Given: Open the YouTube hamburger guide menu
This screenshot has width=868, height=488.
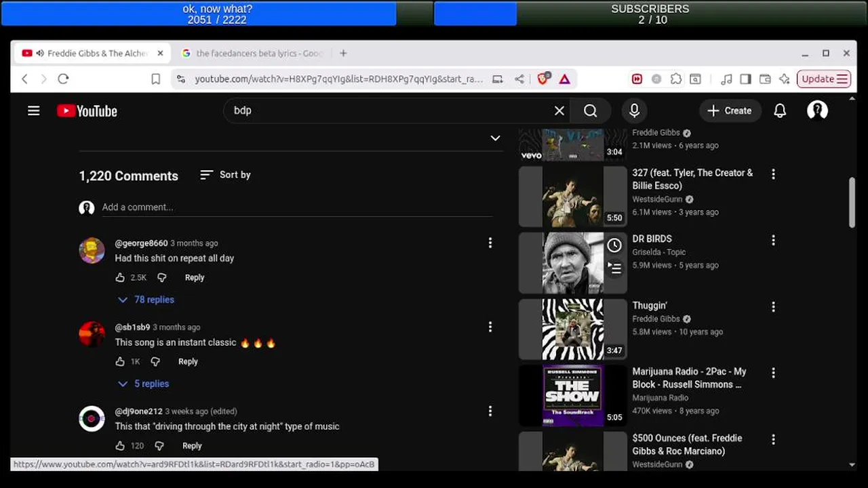Looking at the screenshot, I should point(33,110).
